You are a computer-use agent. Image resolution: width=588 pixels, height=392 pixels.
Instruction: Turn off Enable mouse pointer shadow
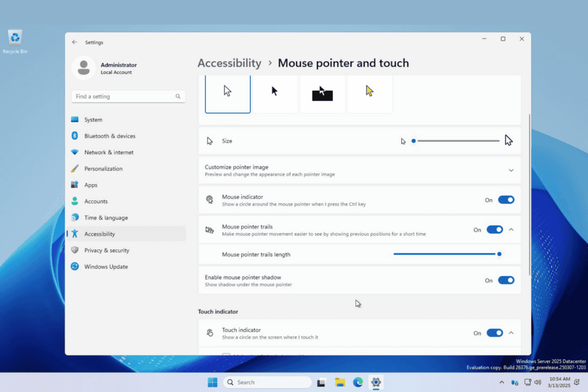[506, 280]
